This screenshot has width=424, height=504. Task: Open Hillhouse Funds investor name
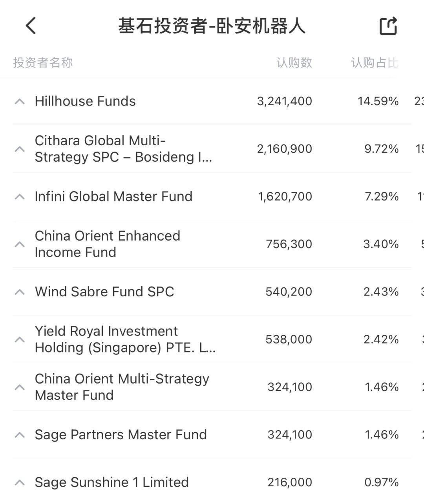click(85, 101)
